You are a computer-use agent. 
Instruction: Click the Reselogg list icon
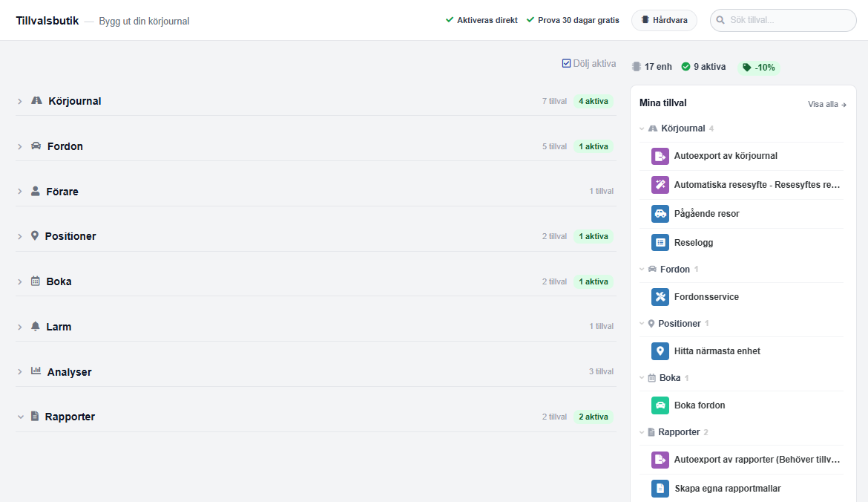coord(660,243)
